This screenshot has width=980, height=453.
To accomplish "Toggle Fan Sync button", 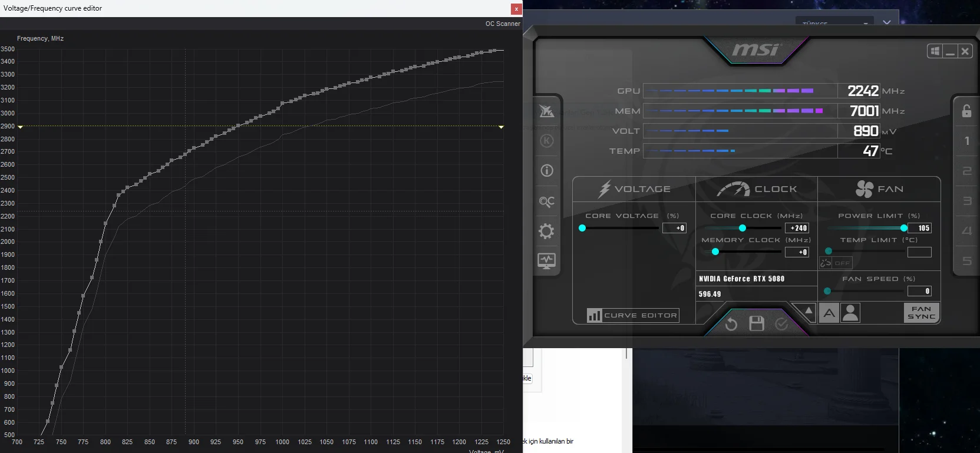I will point(921,313).
